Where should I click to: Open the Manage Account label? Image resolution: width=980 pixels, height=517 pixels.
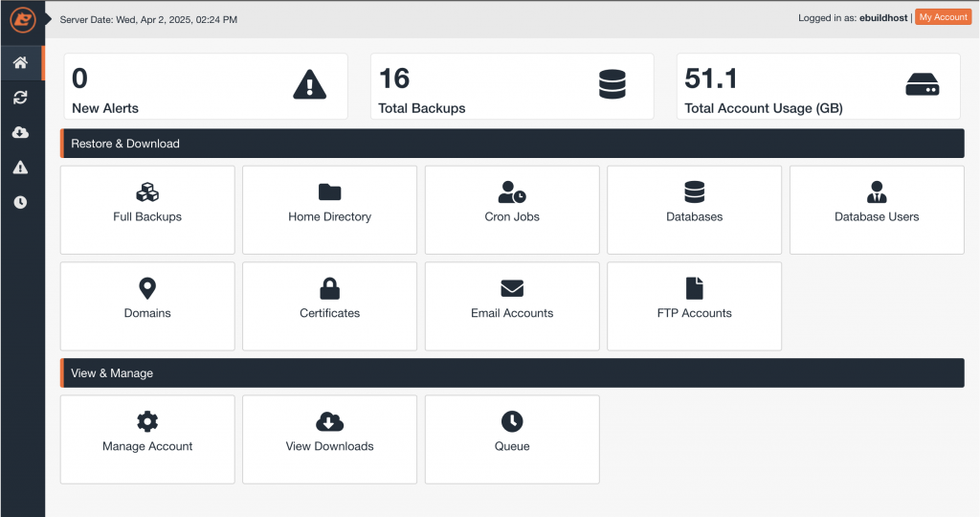pos(147,446)
